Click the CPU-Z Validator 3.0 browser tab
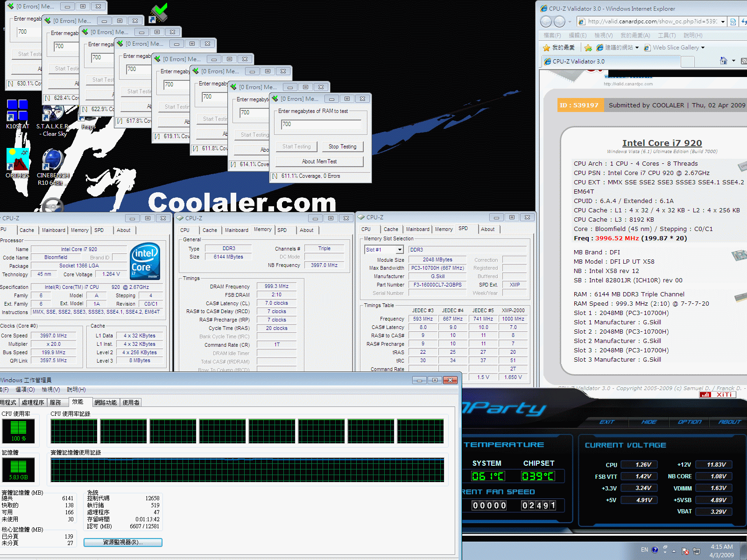Image resolution: width=747 pixels, height=560 pixels. tap(612, 61)
